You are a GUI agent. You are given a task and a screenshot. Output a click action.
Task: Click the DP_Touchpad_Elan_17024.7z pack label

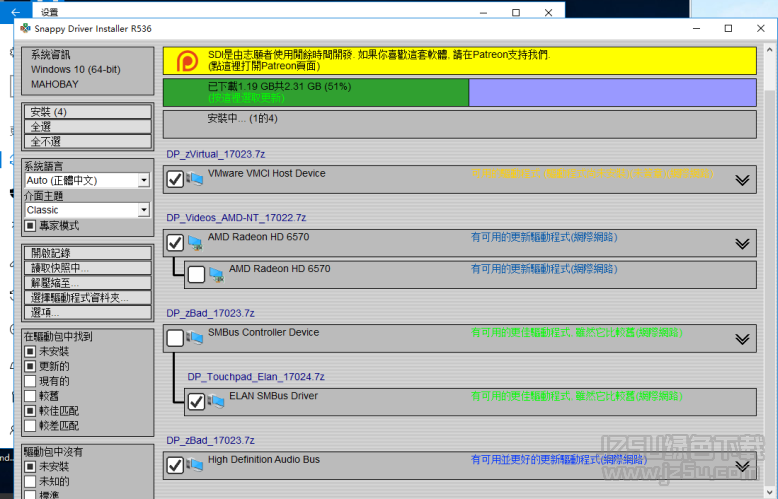tap(256, 377)
